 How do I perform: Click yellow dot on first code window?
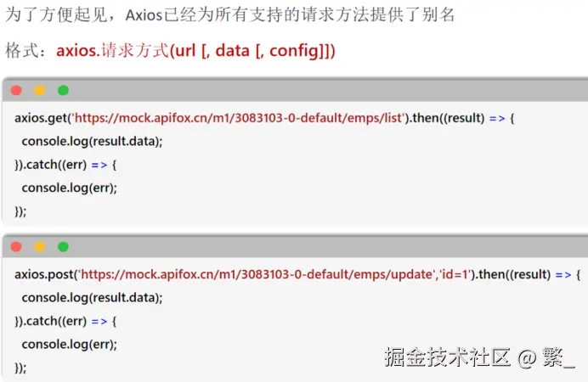(40, 90)
